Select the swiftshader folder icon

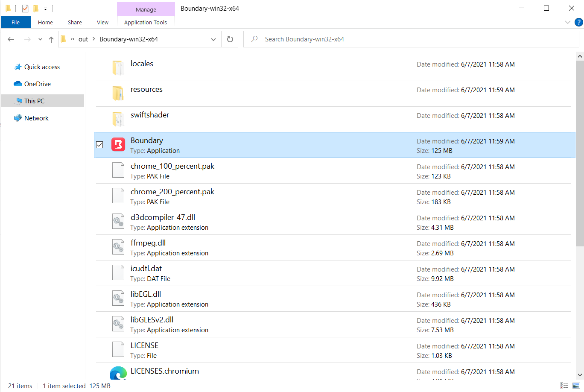coord(118,119)
